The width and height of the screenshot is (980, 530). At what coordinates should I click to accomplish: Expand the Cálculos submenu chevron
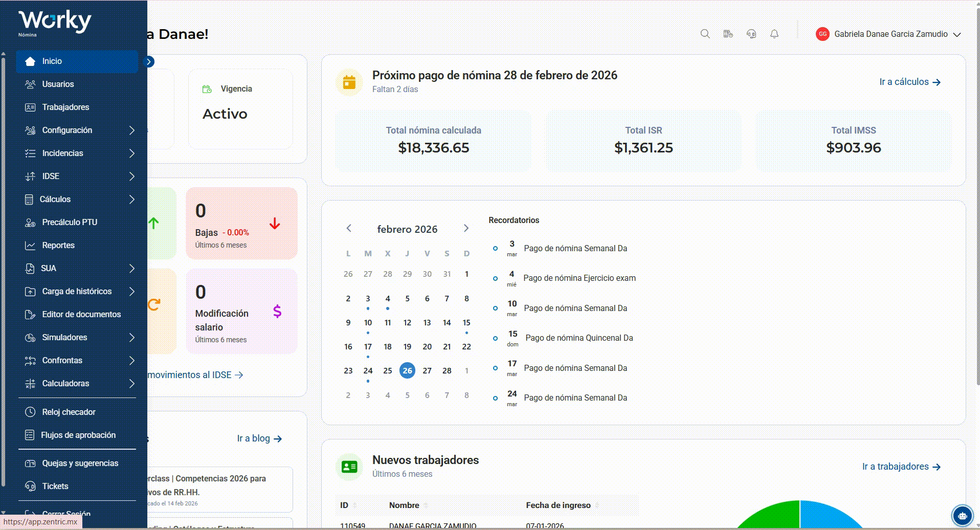[131, 199]
